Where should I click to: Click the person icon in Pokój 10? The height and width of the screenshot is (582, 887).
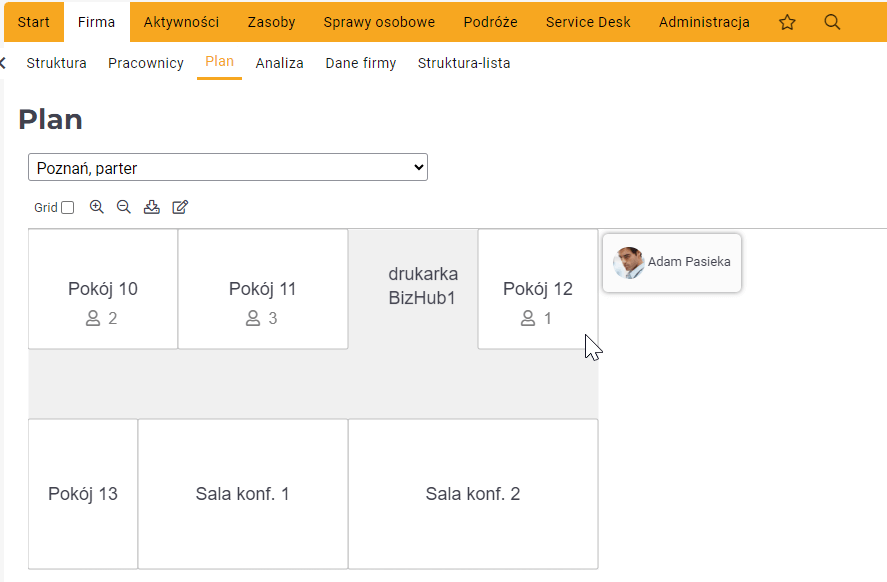pyautogui.click(x=93, y=318)
